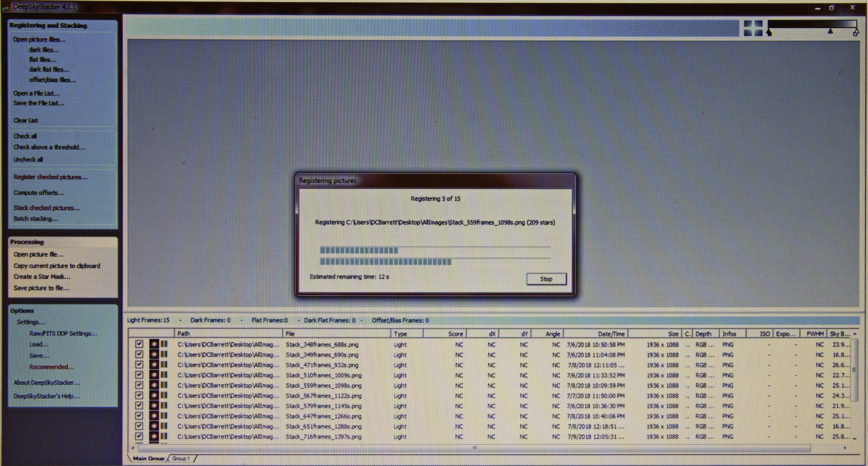Viewport: 868px width, 466px height.
Task: Select Check all option
Action: [x=25, y=136]
